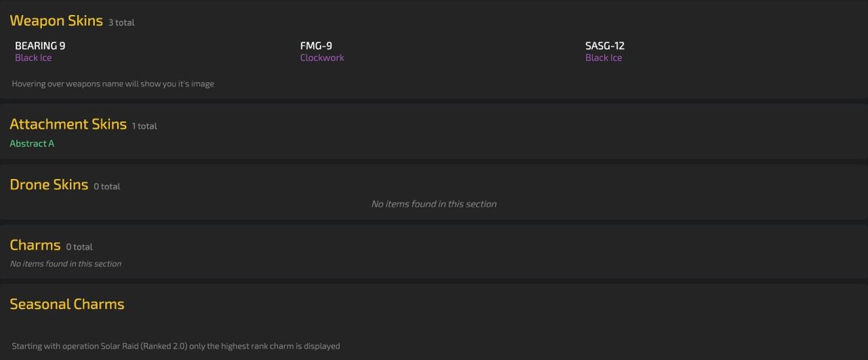Viewport: 868px width, 360px height.
Task: Select Black Ice skin under SASG-12
Action: [604, 58]
